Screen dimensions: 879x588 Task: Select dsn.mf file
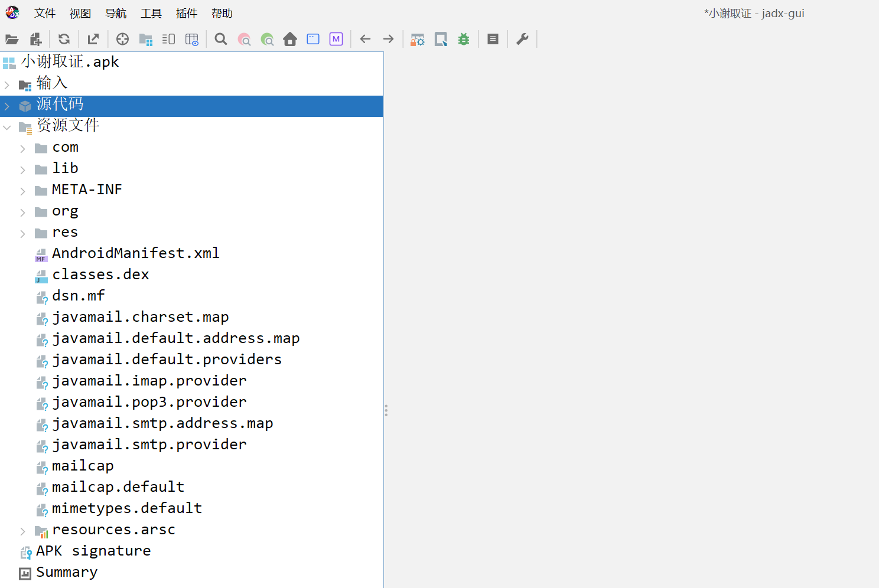click(79, 296)
